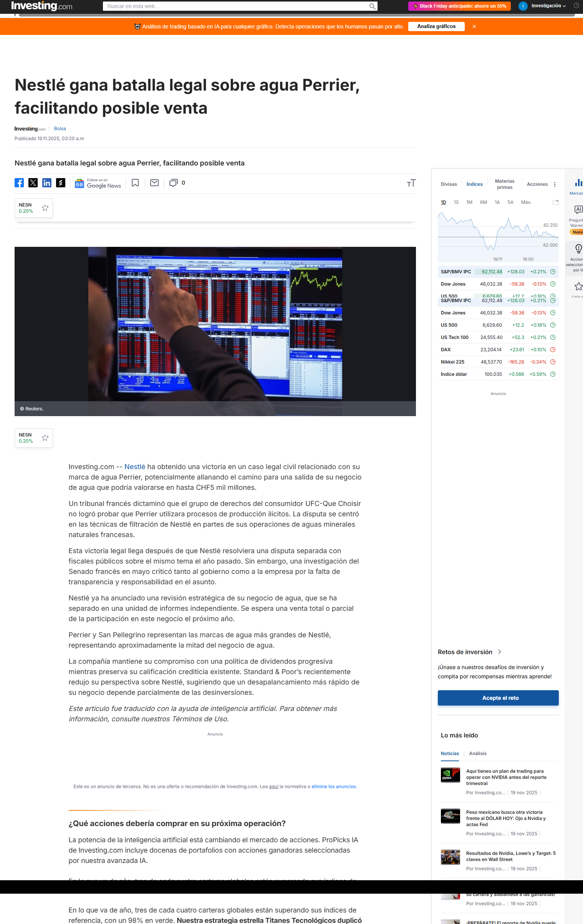Click the clock icon in the US Tech 100 row
The width and height of the screenshot is (583, 924).
553,337
